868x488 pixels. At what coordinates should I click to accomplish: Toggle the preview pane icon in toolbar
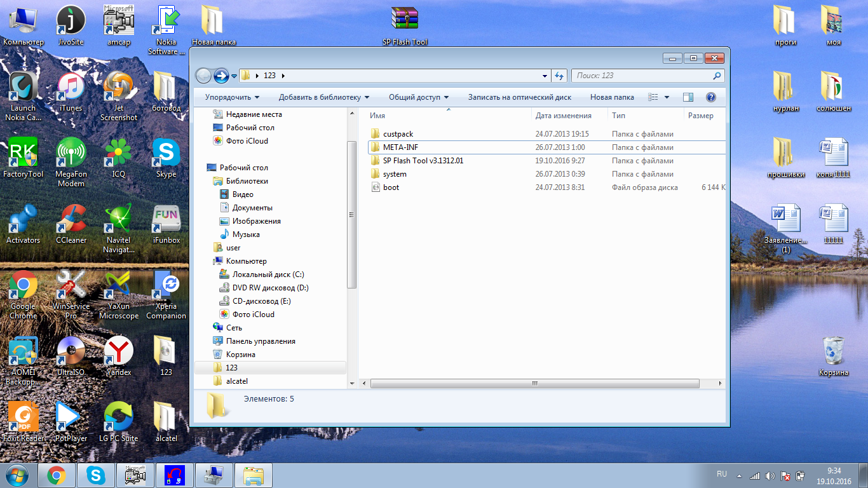(x=688, y=97)
